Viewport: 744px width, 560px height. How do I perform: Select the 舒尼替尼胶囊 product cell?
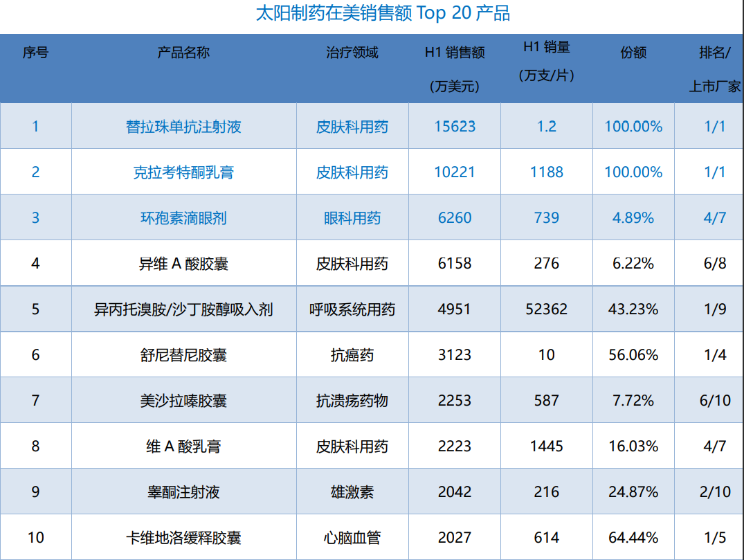pos(183,355)
